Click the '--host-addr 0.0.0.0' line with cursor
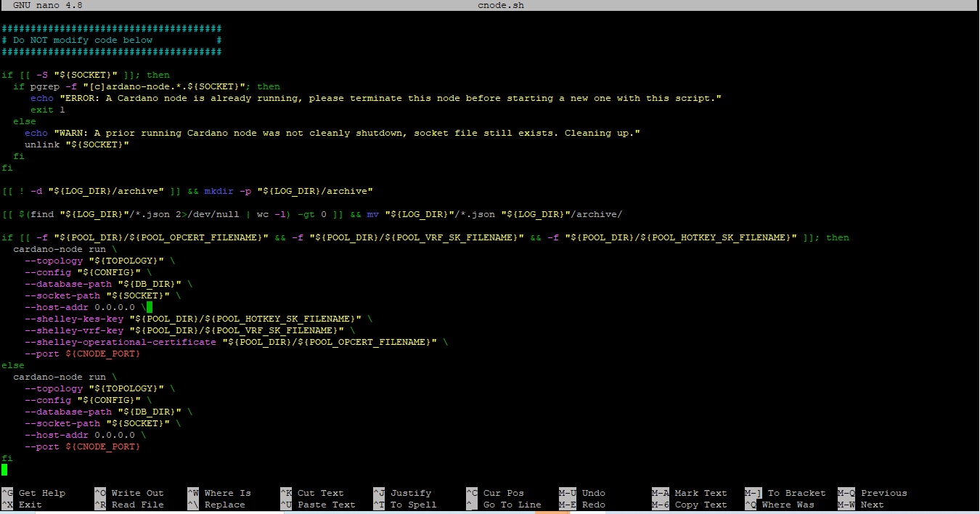The width and height of the screenshot is (980, 514). point(89,307)
